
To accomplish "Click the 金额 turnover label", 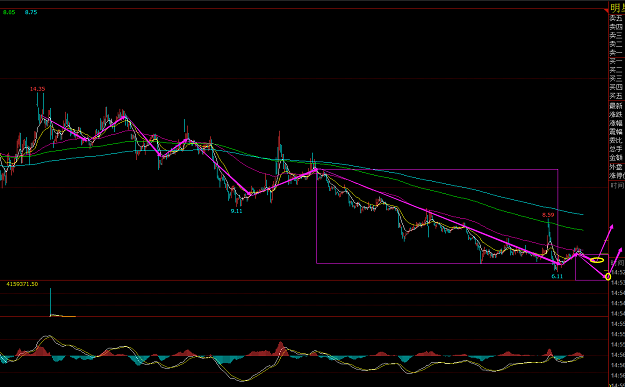I will [x=617, y=158].
